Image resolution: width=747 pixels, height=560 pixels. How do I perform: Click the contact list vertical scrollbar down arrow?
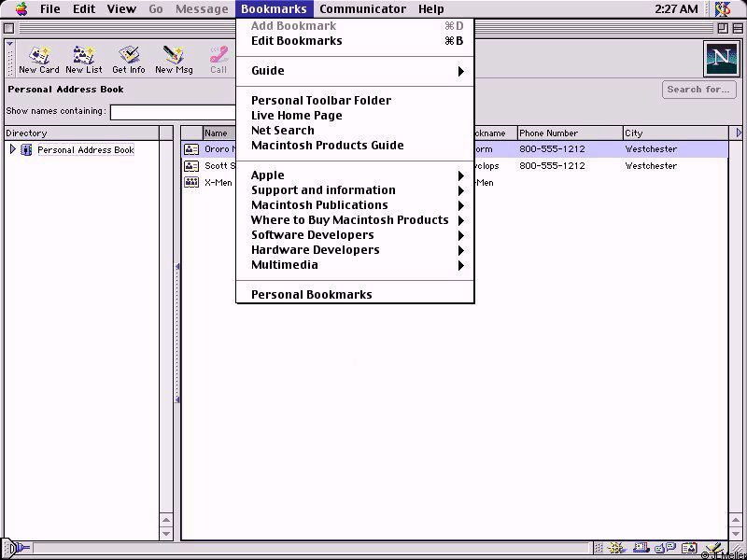(x=735, y=534)
